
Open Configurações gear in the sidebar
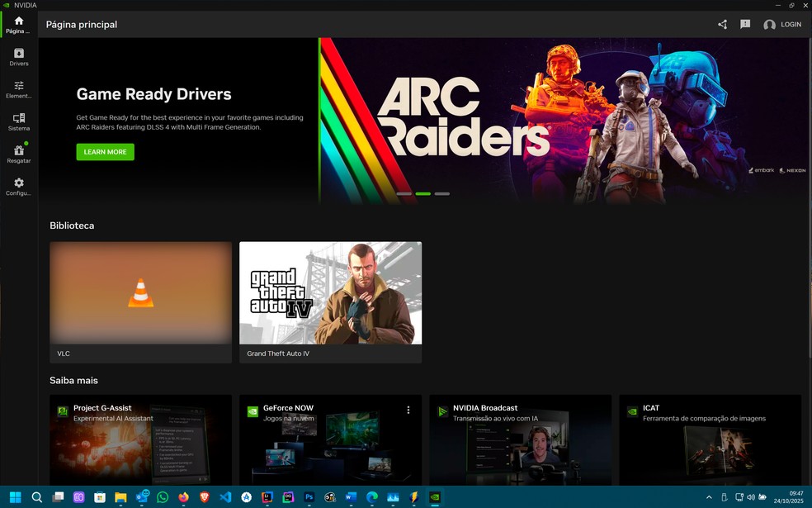pos(19,187)
